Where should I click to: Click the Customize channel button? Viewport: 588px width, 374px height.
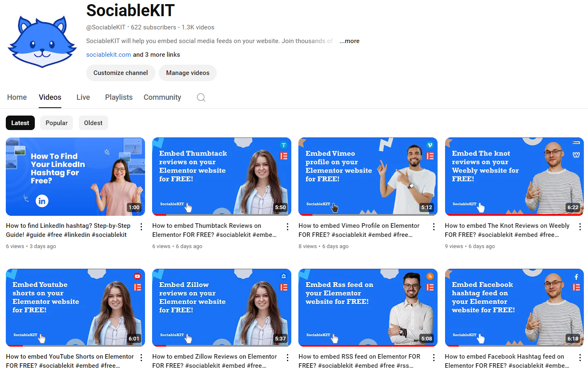coord(121,73)
